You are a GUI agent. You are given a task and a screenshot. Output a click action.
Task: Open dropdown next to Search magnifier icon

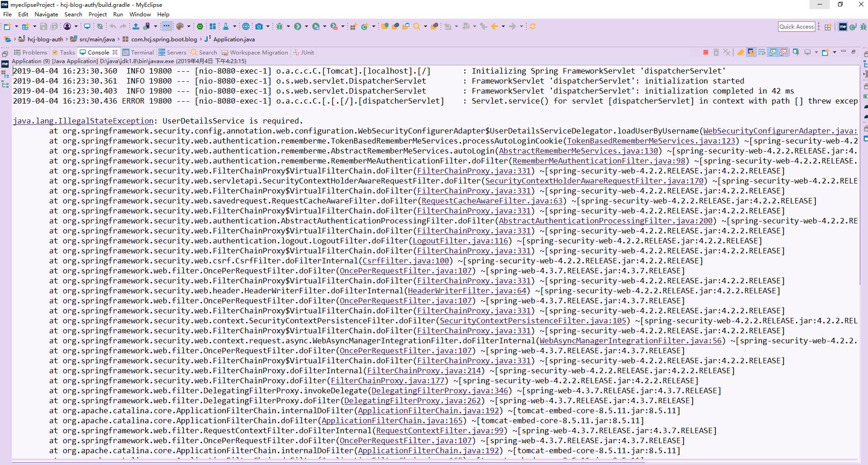(x=425, y=27)
